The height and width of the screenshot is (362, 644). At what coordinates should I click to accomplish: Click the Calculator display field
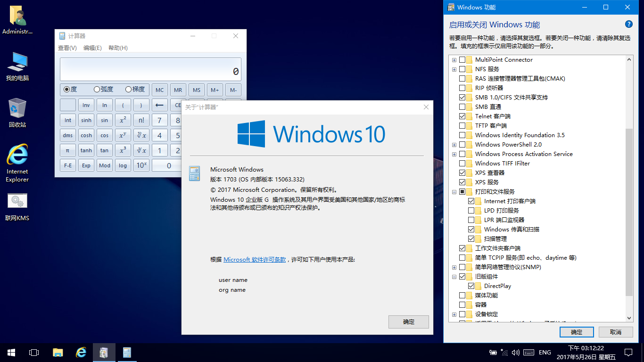click(x=150, y=69)
